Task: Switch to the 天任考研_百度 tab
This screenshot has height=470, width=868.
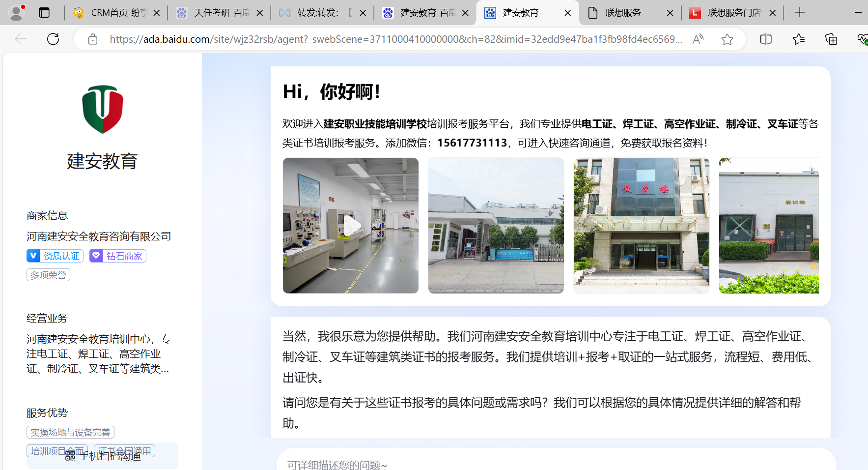Action: [x=219, y=13]
